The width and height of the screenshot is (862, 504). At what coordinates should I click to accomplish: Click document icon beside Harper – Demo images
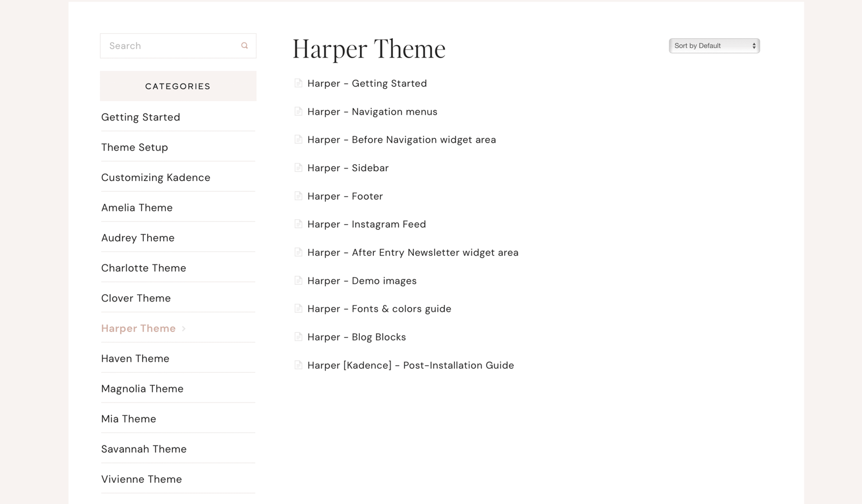pos(298,281)
